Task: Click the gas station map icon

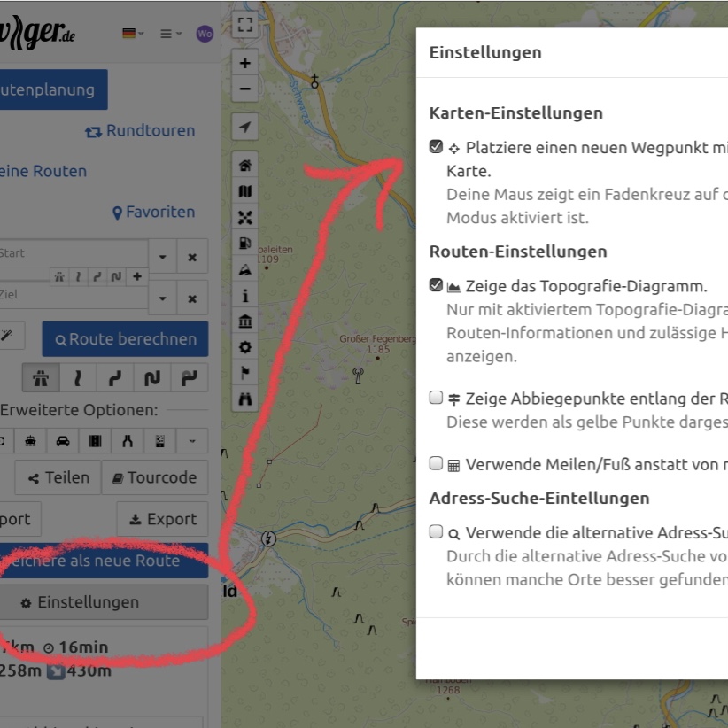Action: tap(245, 244)
